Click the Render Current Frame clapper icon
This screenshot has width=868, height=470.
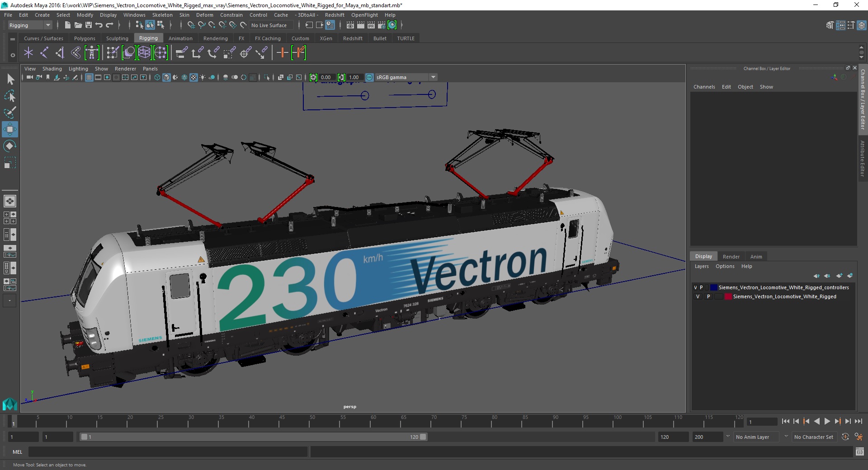tap(361, 25)
